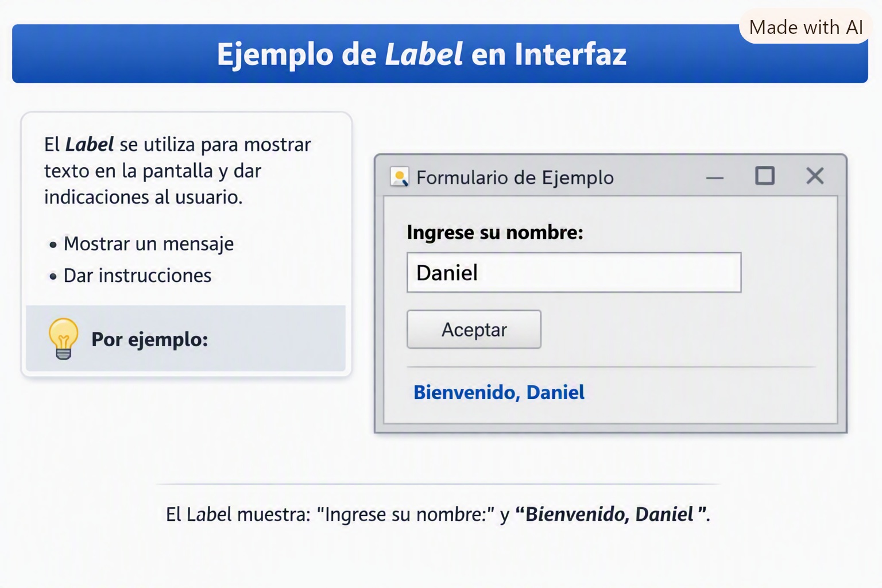Click the Ejemplo de Label en Interfaz header

coord(421,54)
